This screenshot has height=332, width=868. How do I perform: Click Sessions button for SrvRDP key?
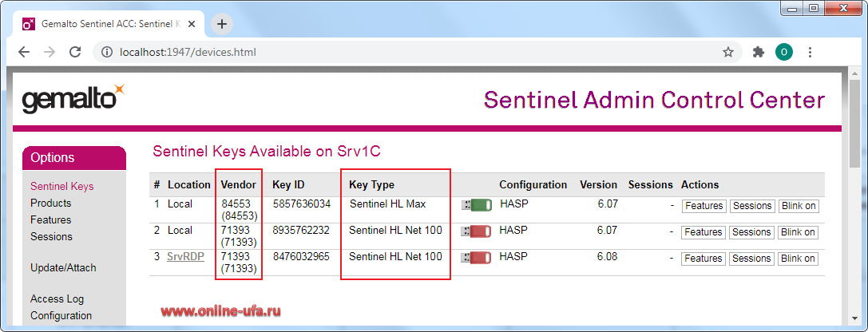pos(751,259)
